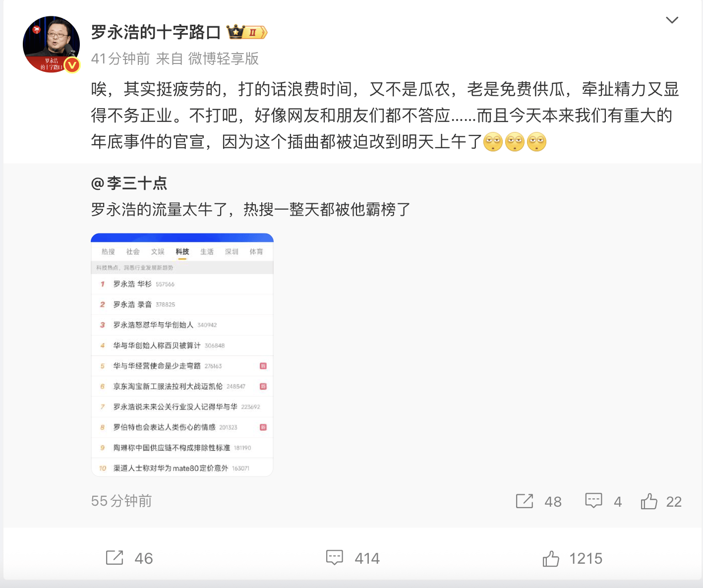Click the 55分钟前 quoted post timestamp

121,501
